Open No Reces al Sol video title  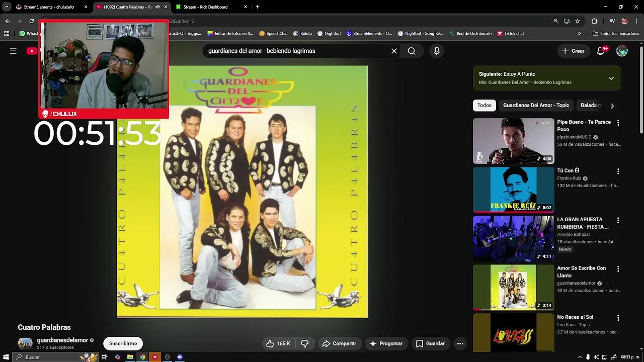[x=575, y=317]
